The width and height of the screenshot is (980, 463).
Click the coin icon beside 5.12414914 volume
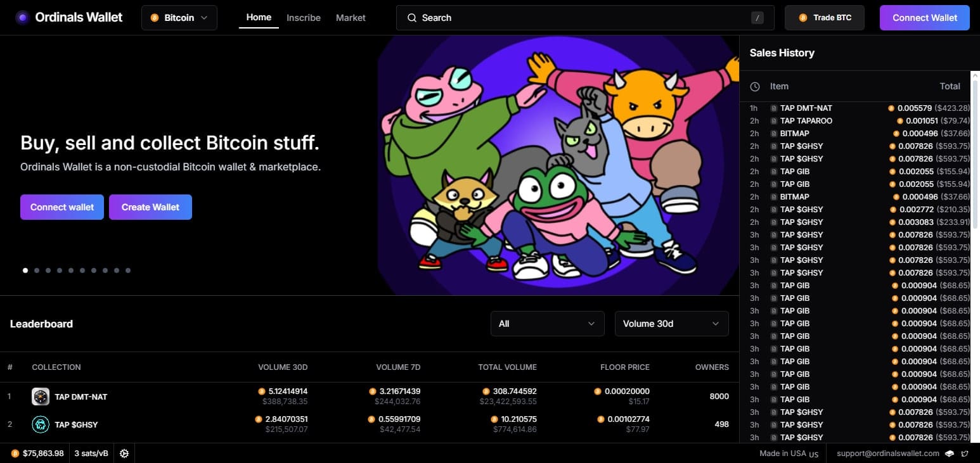point(262,391)
